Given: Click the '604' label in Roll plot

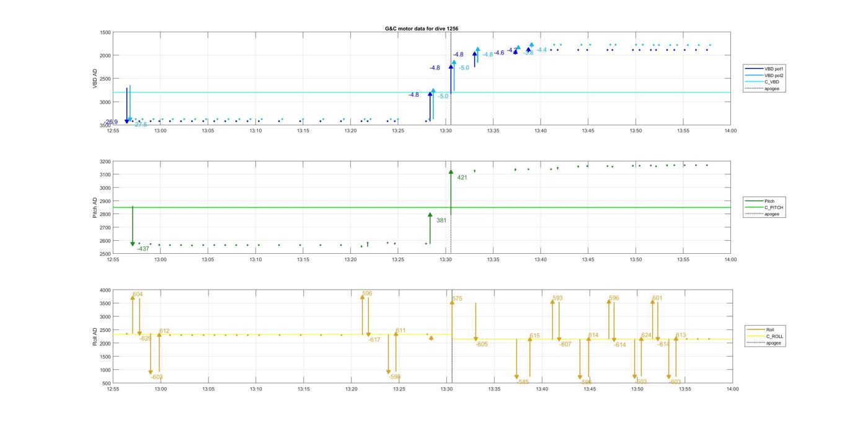Looking at the screenshot, I should [x=138, y=294].
